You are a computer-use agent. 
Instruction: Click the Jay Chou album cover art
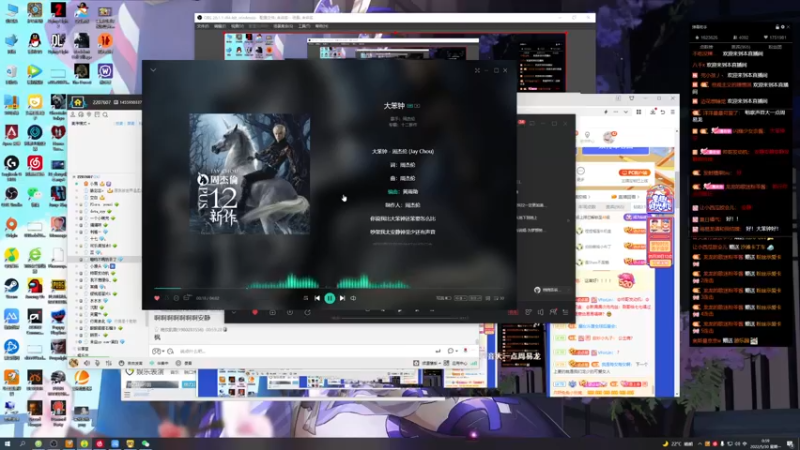click(x=249, y=173)
